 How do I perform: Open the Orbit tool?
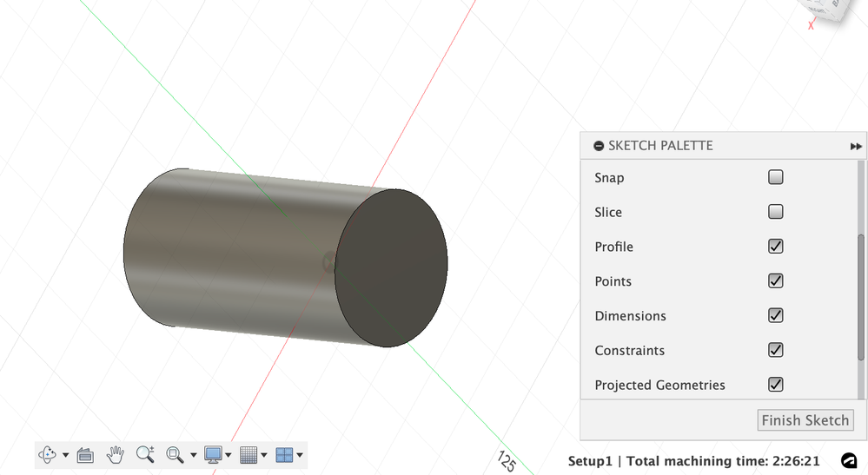tap(48, 454)
